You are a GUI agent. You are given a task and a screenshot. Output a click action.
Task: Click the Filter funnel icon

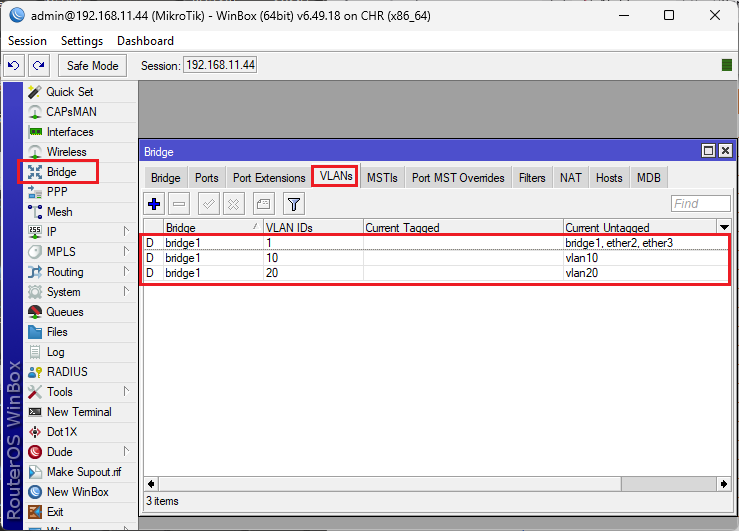(294, 204)
